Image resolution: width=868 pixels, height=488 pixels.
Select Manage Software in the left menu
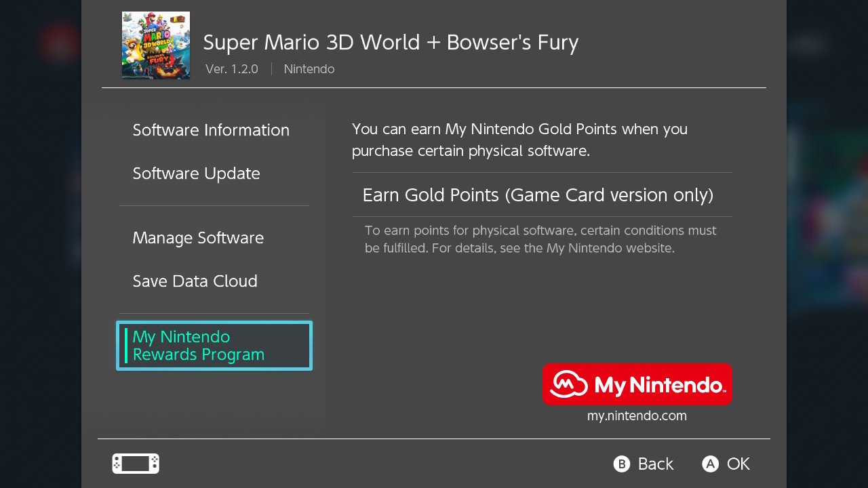pyautogui.click(x=198, y=238)
